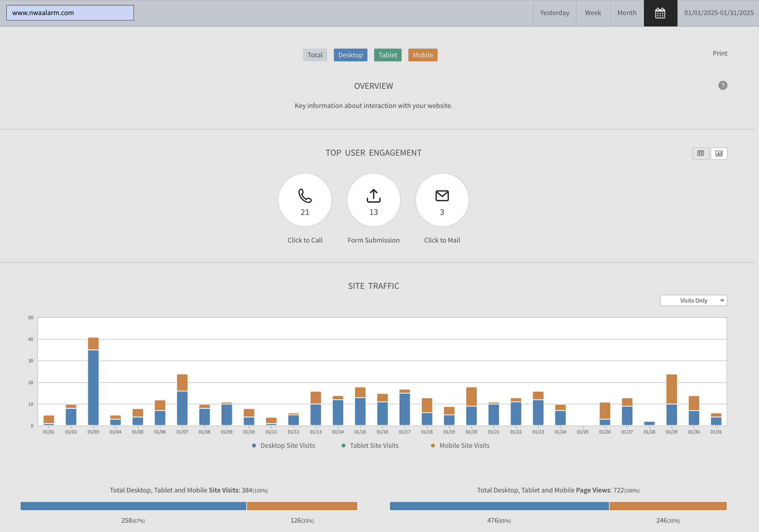The height and width of the screenshot is (532, 759).
Task: Click the Print link
Action: [719, 53]
